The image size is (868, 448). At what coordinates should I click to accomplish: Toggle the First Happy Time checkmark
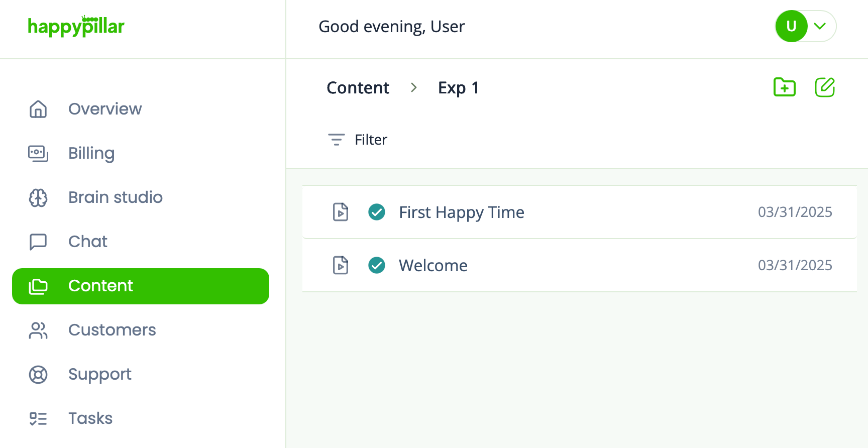click(x=377, y=212)
